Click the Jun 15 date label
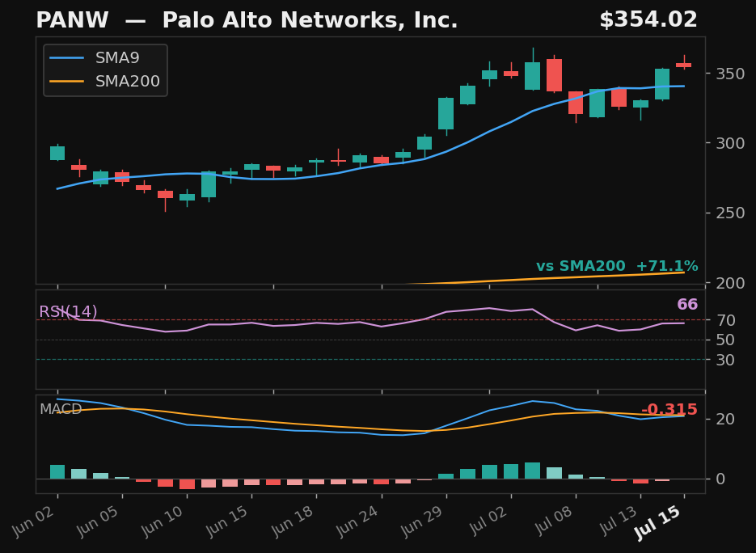The height and width of the screenshot is (553, 756). [x=227, y=521]
